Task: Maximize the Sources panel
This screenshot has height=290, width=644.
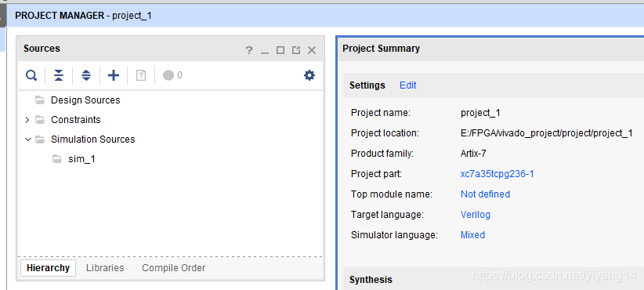Action: point(280,50)
